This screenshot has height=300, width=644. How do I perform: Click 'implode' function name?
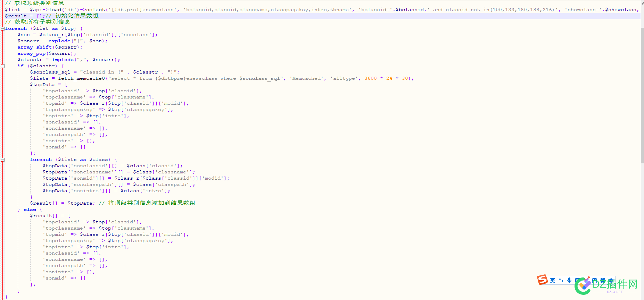[63, 60]
